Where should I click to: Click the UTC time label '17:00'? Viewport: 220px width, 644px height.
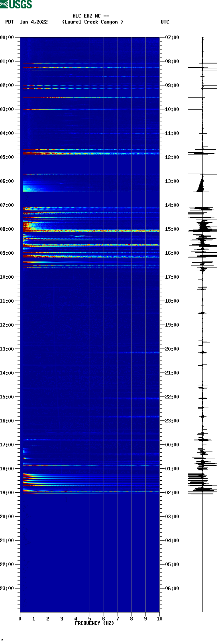(172, 277)
